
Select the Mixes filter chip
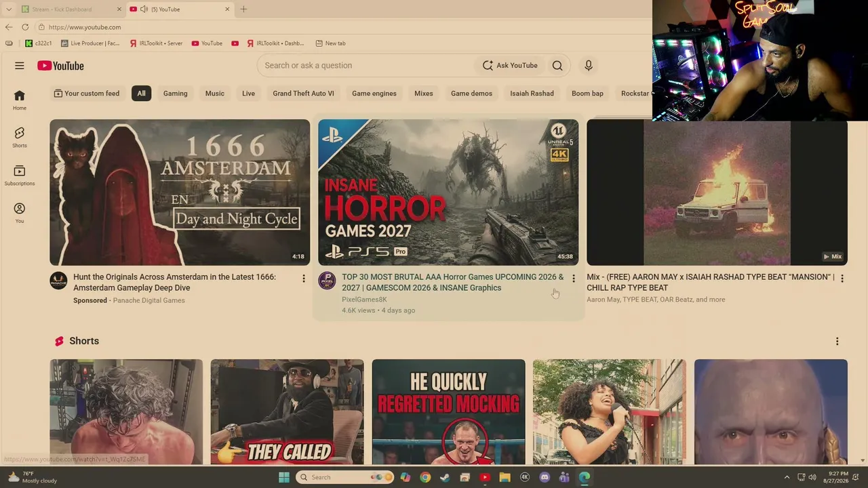click(424, 94)
